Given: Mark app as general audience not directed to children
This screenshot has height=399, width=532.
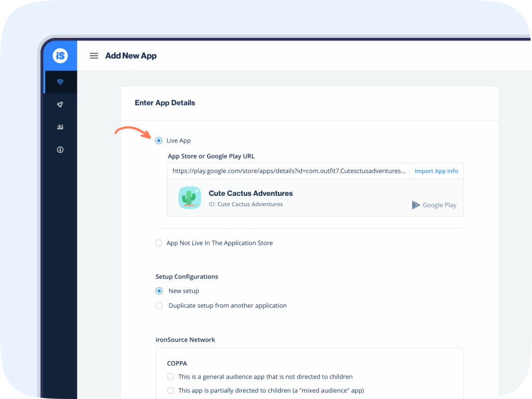Looking at the screenshot, I should [x=170, y=377].
